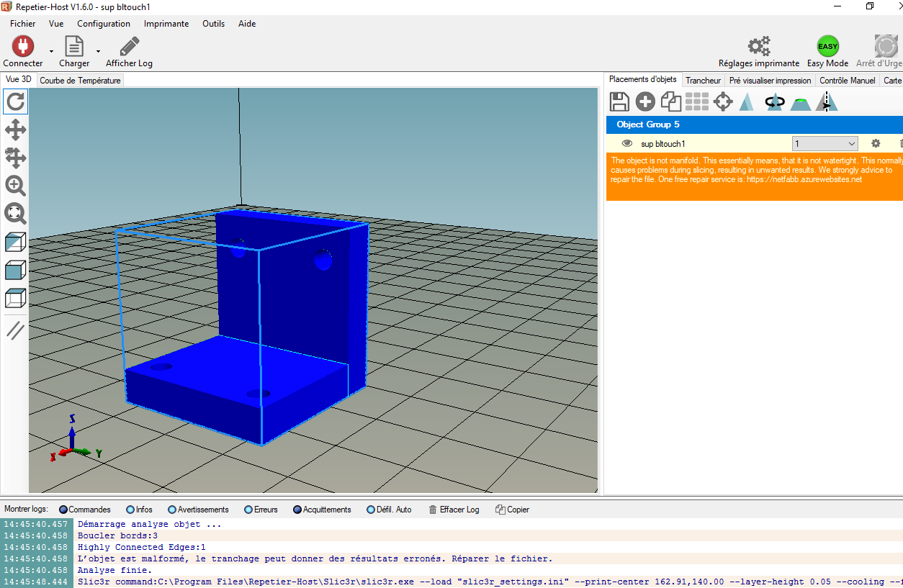The width and height of the screenshot is (903, 588).
Task: Toggle the parallel projection lines icon
Action: coord(16,330)
